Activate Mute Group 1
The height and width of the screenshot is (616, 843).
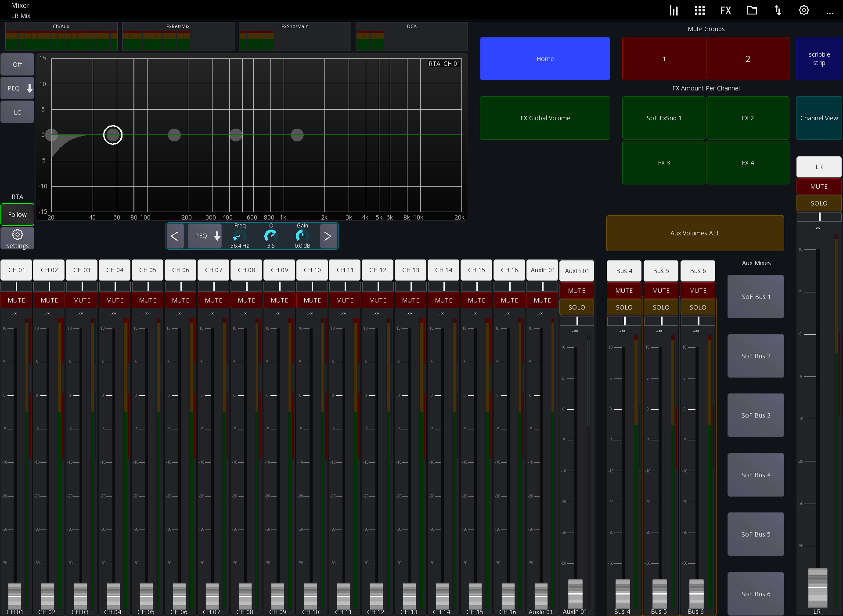pos(663,58)
